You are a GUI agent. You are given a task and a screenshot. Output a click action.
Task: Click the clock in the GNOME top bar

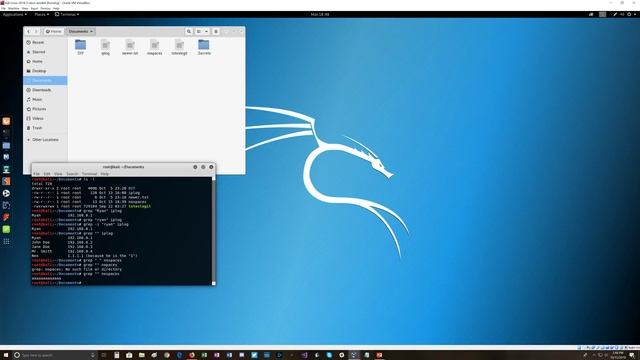[x=320, y=14]
